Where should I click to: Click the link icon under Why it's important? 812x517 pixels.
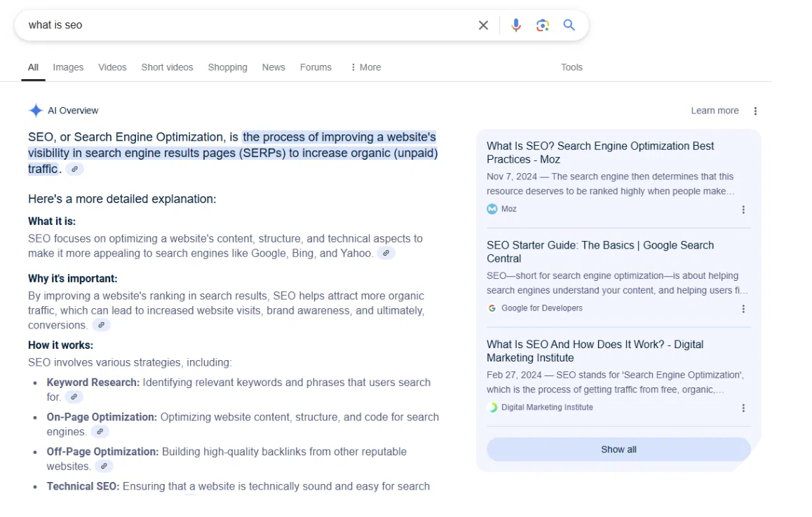[101, 325]
